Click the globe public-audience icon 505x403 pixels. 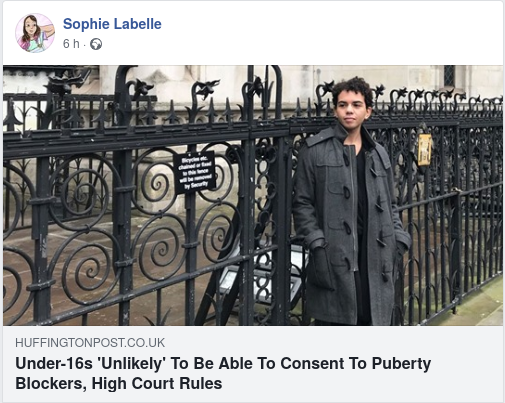click(96, 44)
